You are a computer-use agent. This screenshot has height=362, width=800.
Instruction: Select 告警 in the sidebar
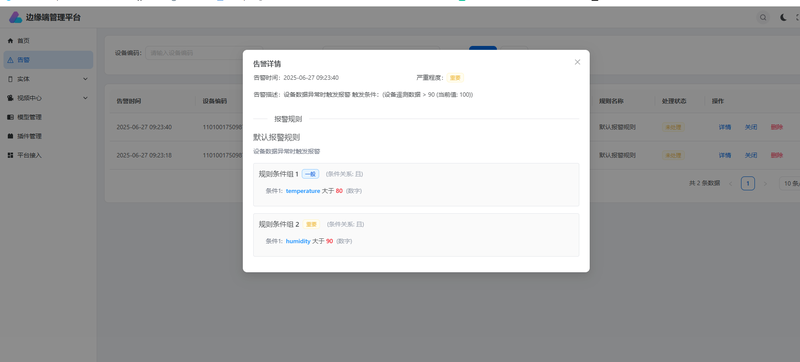click(x=48, y=60)
